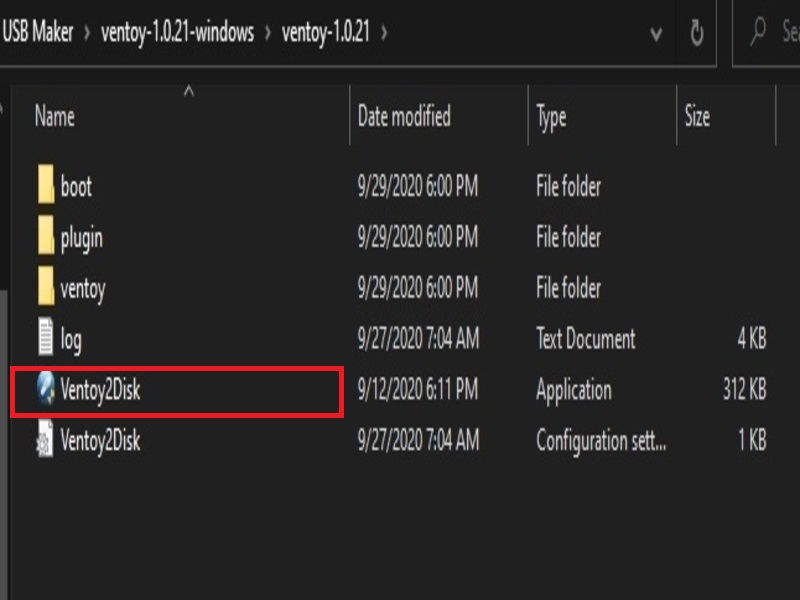The height and width of the screenshot is (600, 800).
Task: Click the log text document icon
Action: 46,339
